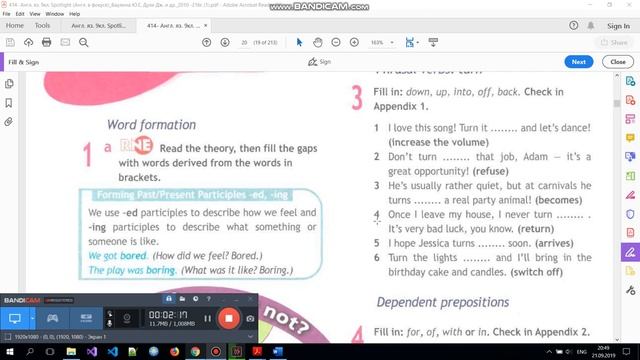Toggle Bandicam lock icon
The height and width of the screenshot is (360, 640).
[168, 299]
